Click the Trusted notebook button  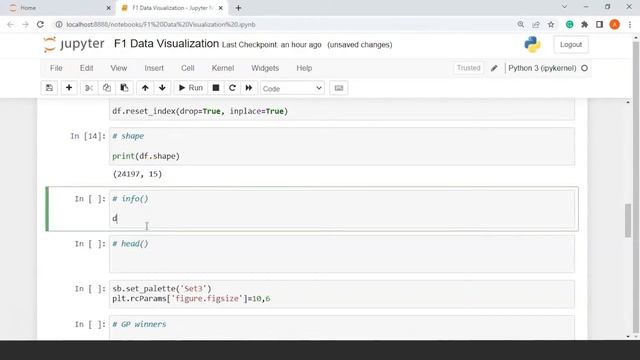point(469,68)
